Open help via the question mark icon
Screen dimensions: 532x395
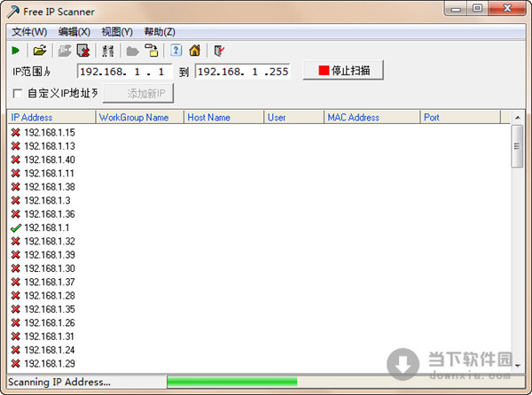176,50
